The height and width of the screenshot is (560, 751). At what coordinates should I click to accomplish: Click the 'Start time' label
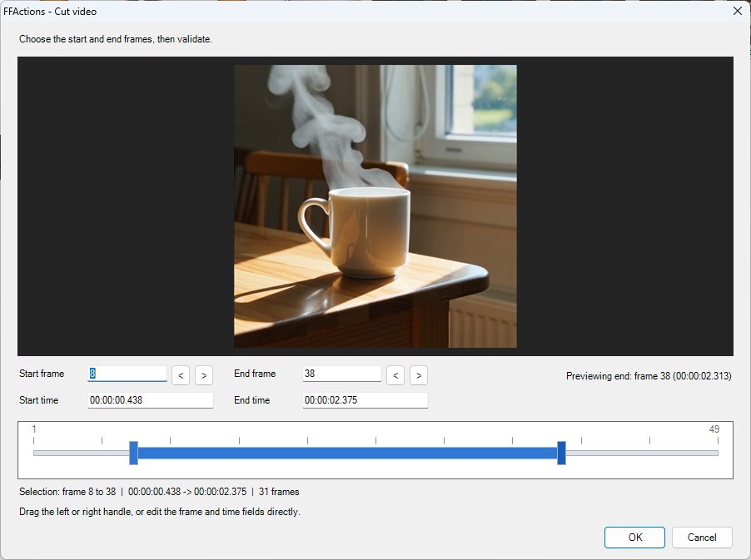(x=39, y=400)
